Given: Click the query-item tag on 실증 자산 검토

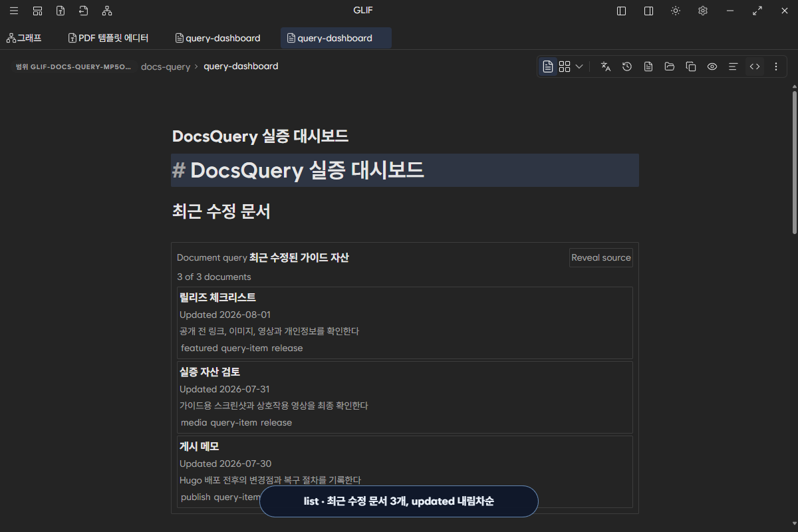Looking at the screenshot, I should 234,422.
